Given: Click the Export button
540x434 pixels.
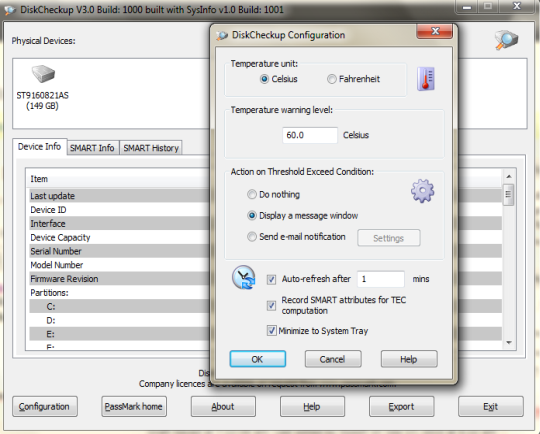Looking at the screenshot, I should pos(401,406).
